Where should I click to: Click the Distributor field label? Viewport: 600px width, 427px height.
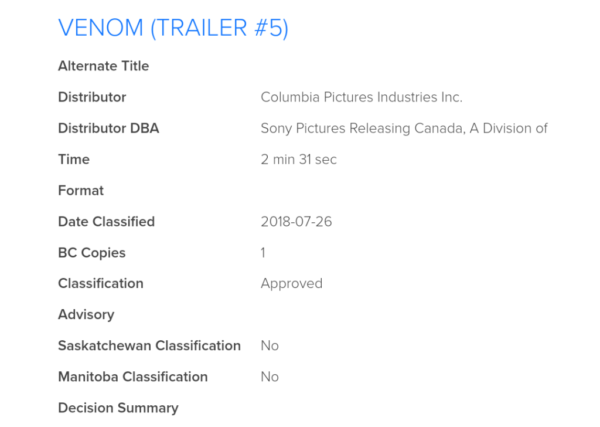click(x=92, y=97)
